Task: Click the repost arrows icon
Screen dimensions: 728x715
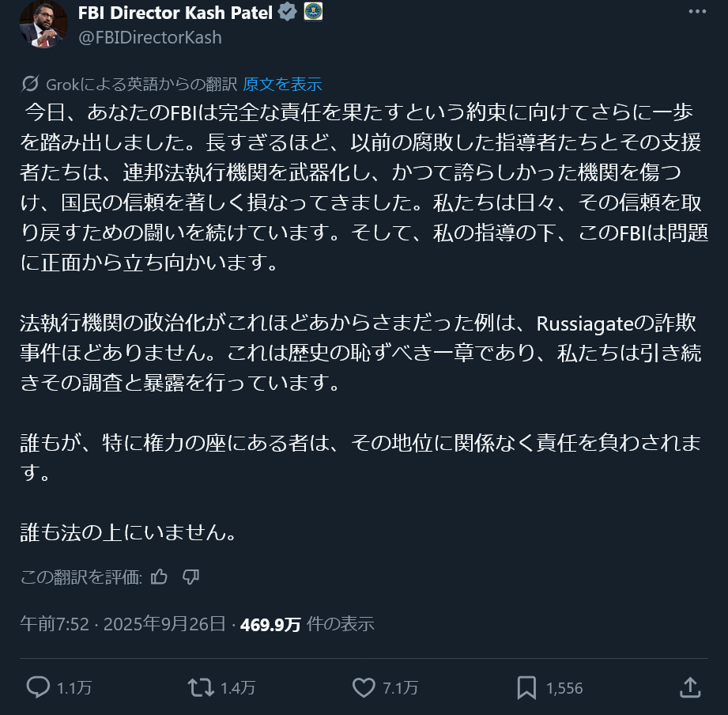Action: [x=201, y=687]
